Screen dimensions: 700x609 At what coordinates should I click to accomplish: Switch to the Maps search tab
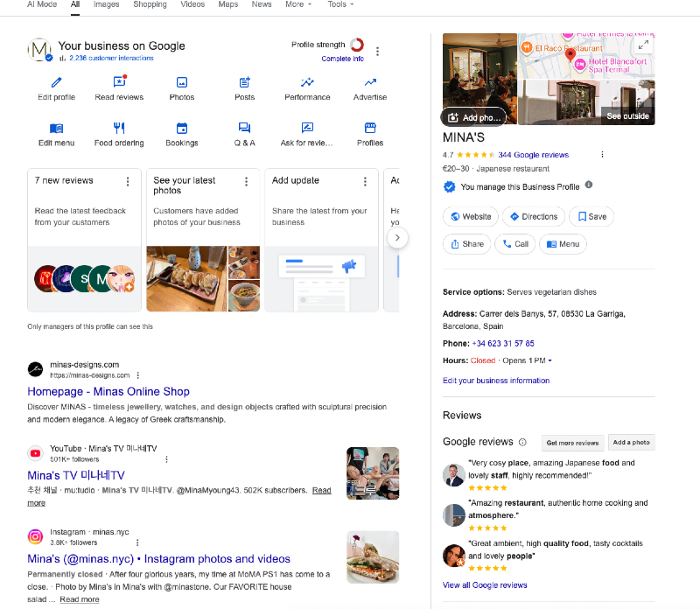(x=227, y=4)
